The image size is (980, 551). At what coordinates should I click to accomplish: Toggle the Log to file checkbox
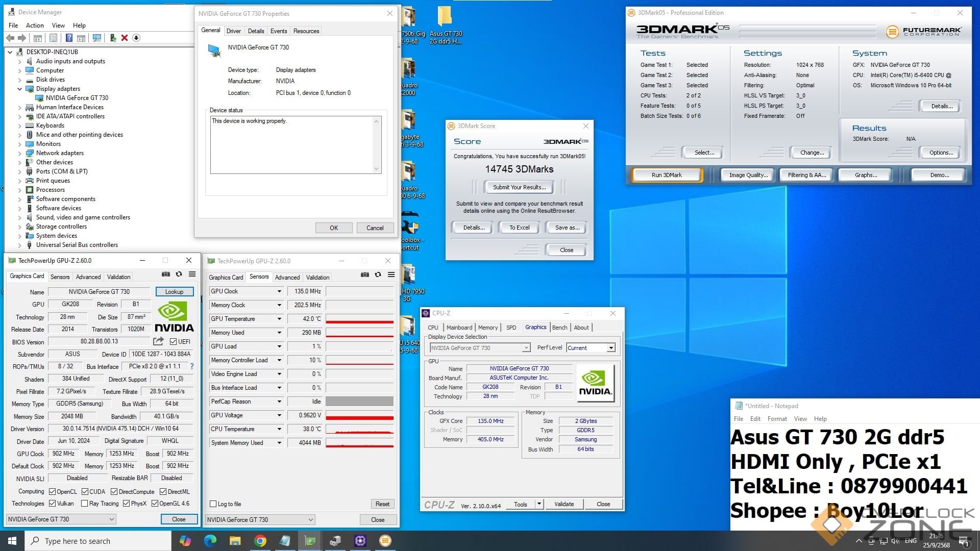pos(213,504)
